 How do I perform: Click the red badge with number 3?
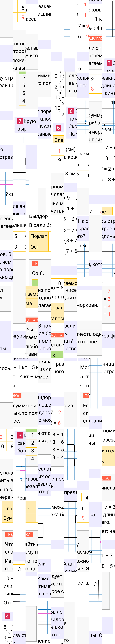[20, 435]
